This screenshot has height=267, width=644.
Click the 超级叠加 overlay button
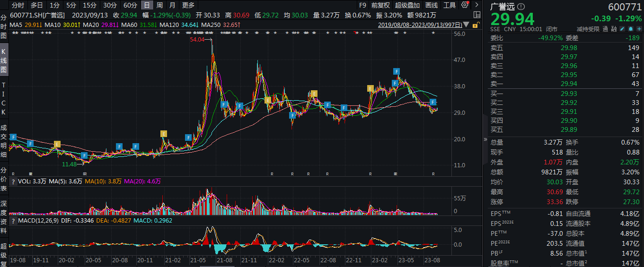407,5
